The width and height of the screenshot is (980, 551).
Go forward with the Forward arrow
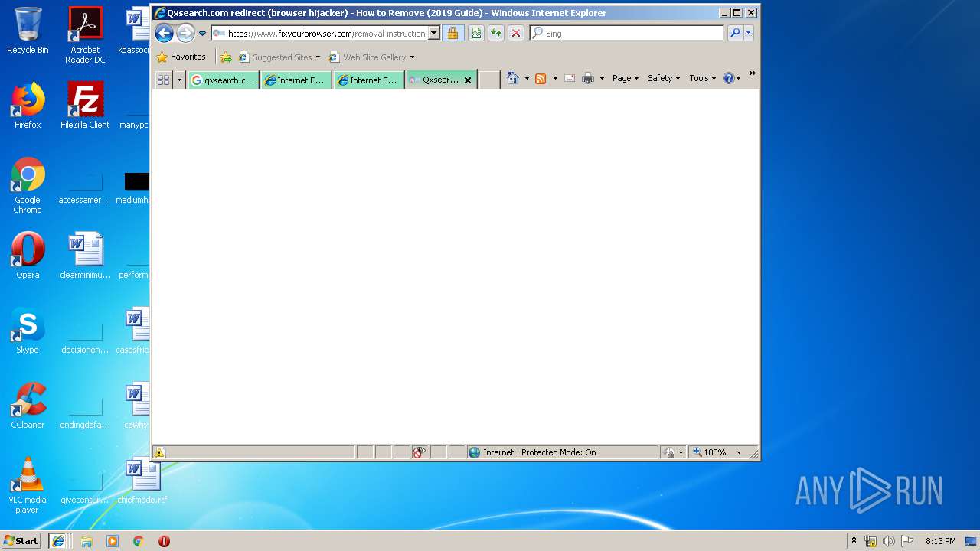tap(185, 33)
